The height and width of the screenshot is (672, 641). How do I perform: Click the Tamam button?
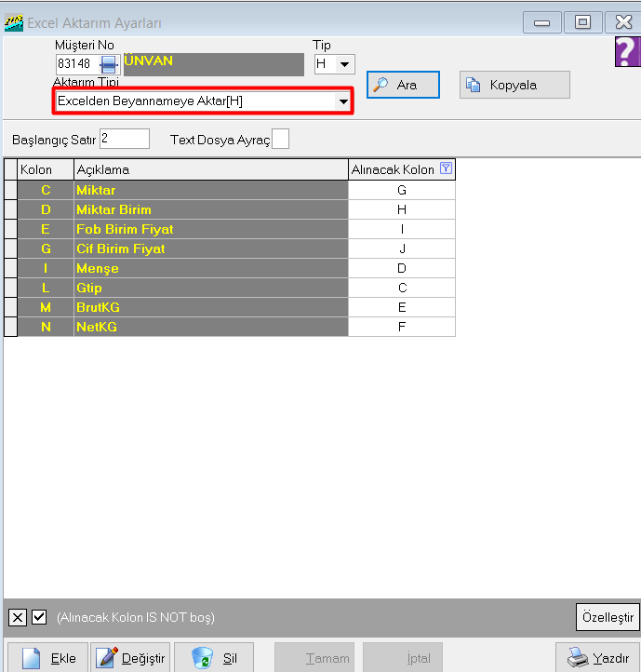[x=314, y=657]
